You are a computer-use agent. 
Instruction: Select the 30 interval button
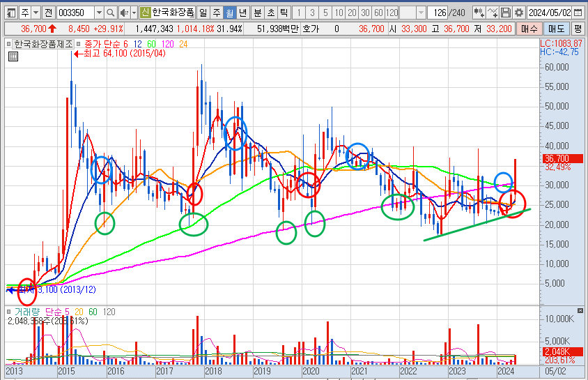(x=365, y=13)
